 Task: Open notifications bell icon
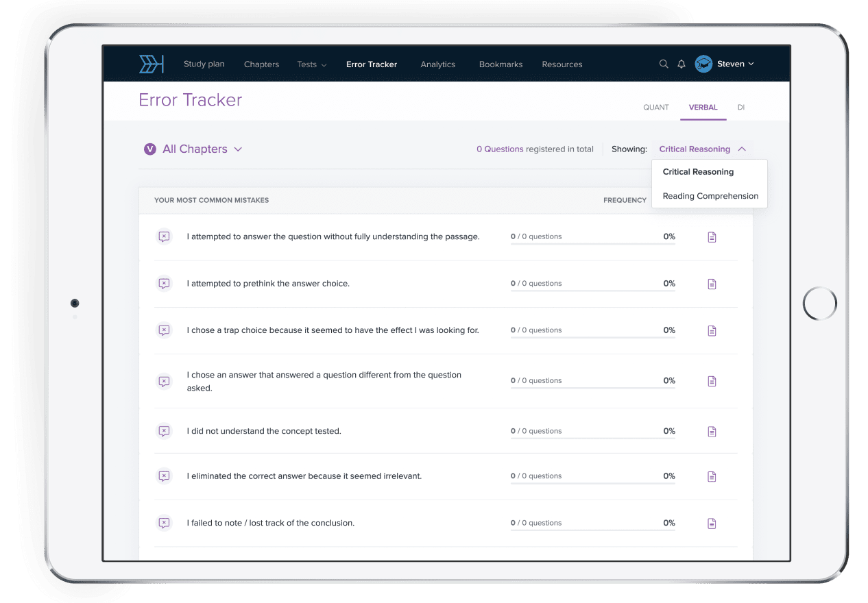[x=682, y=64]
